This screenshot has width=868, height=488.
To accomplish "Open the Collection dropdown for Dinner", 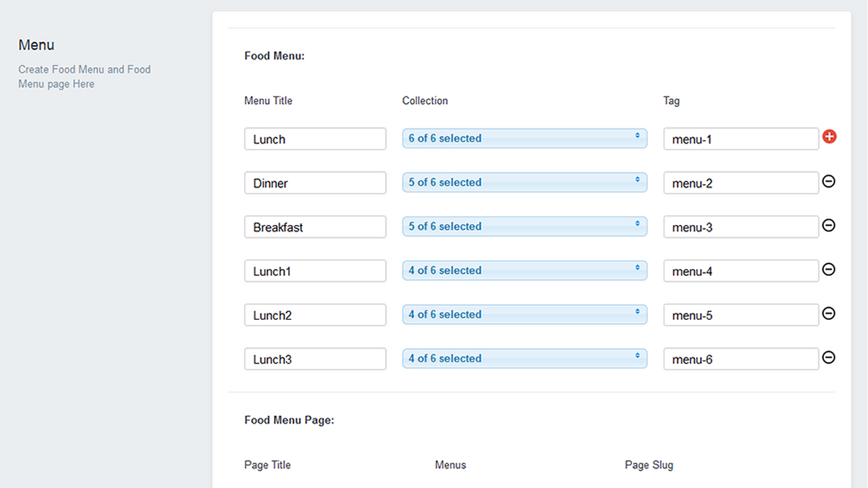I will pyautogui.click(x=524, y=182).
